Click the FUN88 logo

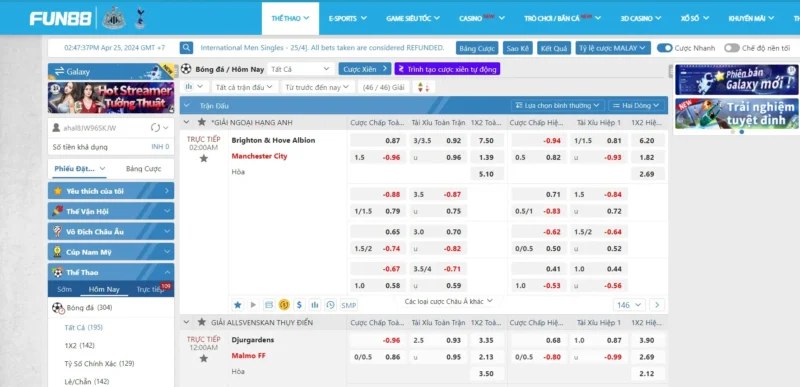(61, 19)
